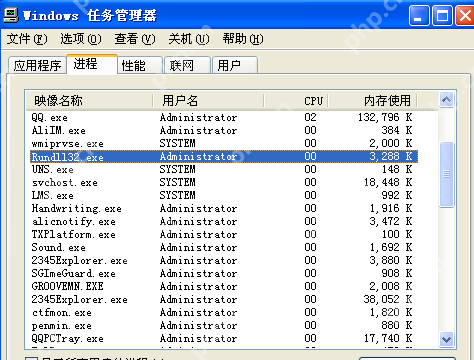
Task: Choose the penmin.exe process row
Action: (224, 325)
